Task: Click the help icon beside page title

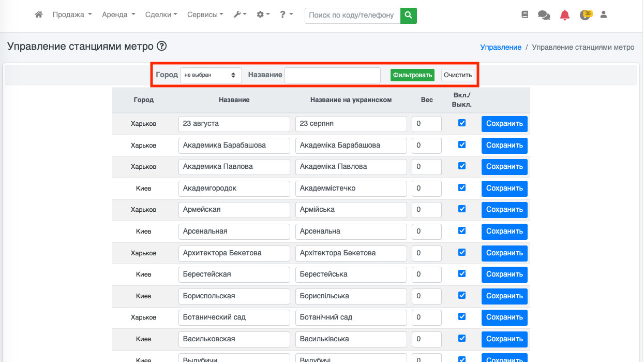Action: (x=161, y=46)
